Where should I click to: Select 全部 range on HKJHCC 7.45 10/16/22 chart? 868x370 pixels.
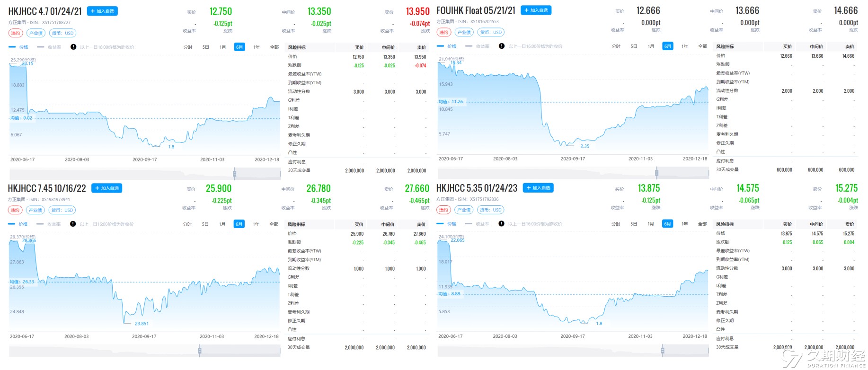pyautogui.click(x=274, y=224)
